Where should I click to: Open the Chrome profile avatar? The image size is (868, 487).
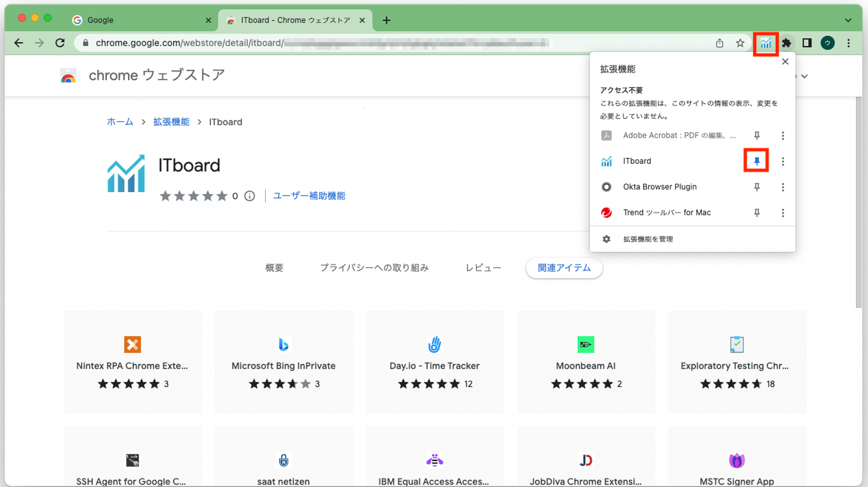click(x=827, y=43)
